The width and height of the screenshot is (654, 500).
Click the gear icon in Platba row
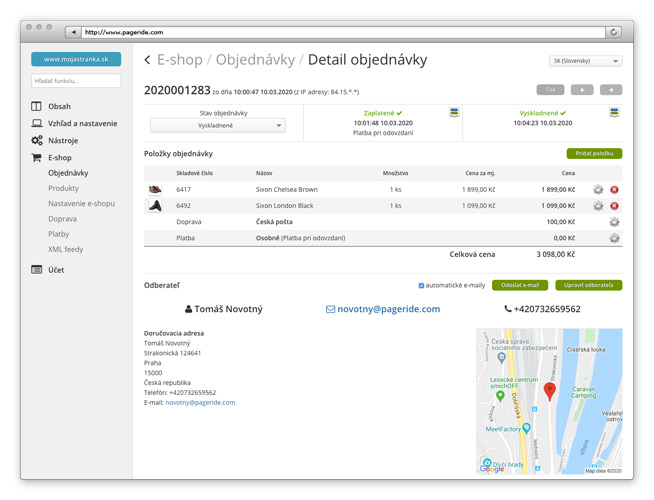pos(614,238)
